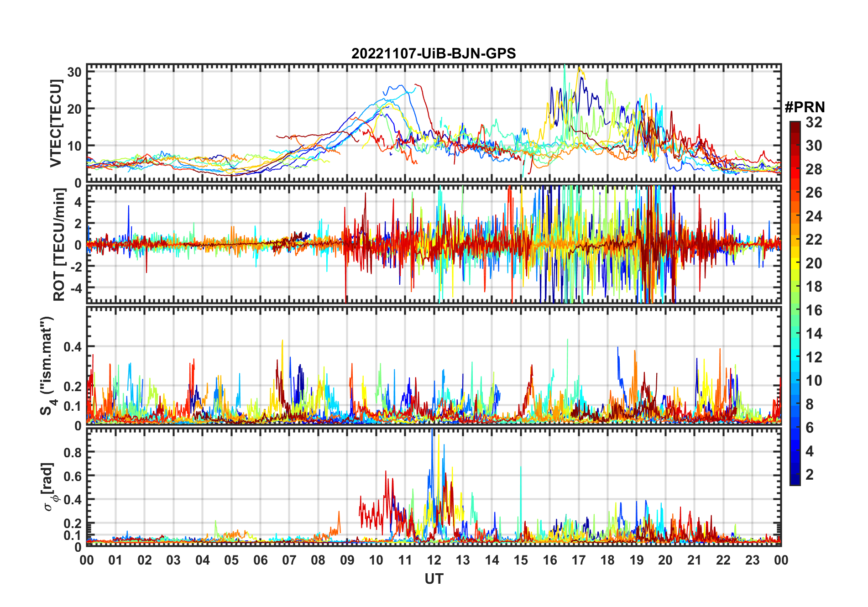Click colorbar tick label 32
The height and width of the screenshot is (607, 868).
[814, 122]
